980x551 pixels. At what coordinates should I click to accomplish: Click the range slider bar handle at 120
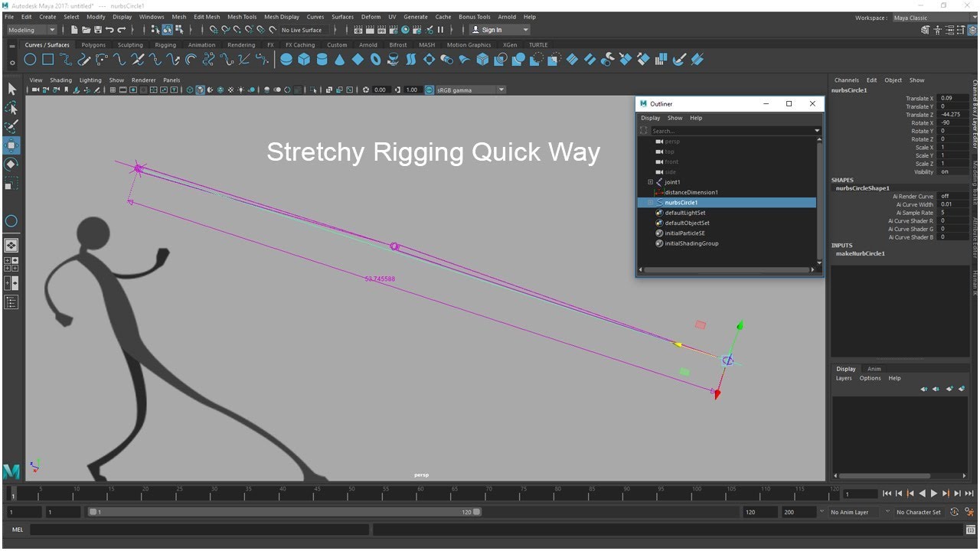tap(477, 512)
